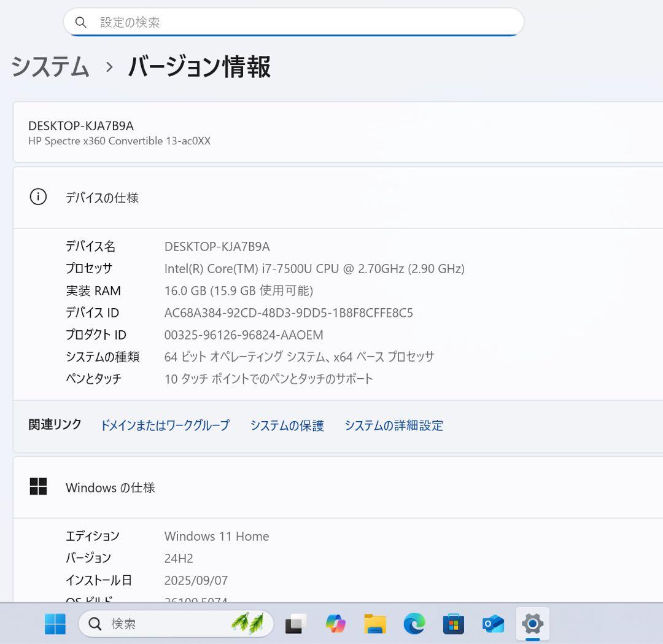Image resolution: width=663 pixels, height=644 pixels.
Task: Select the processor text Intel(R) Core(TM) i7-7500U
Action: point(238,268)
